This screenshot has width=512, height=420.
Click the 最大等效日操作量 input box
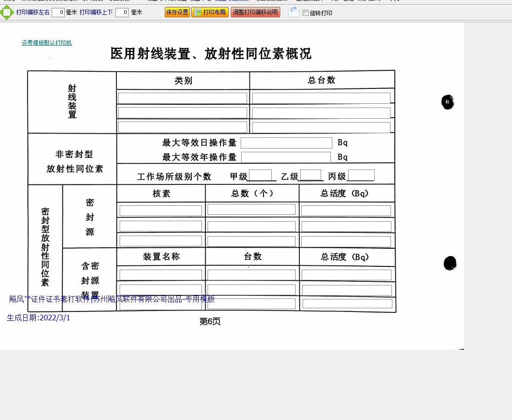point(286,143)
